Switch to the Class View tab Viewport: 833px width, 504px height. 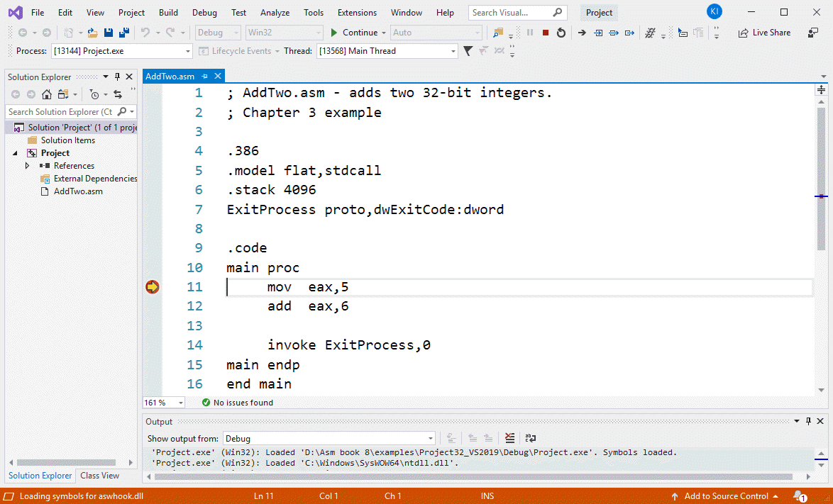(x=99, y=476)
